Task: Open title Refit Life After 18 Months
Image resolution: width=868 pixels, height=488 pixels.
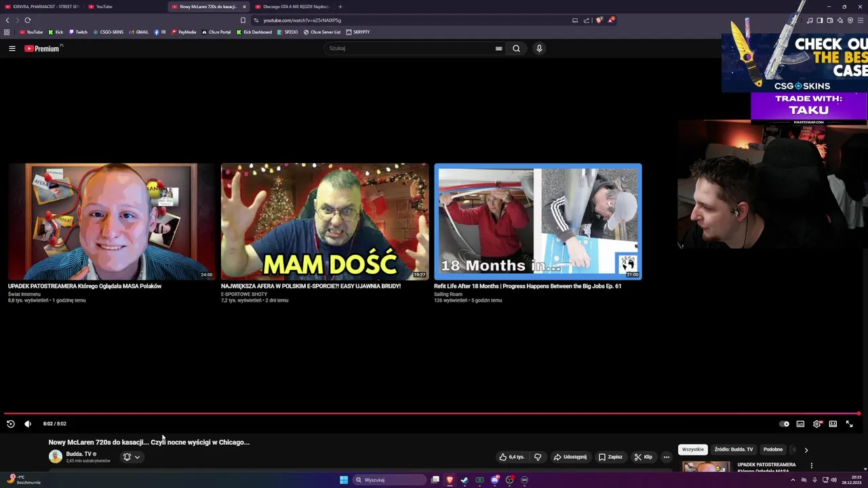Action: (528, 286)
